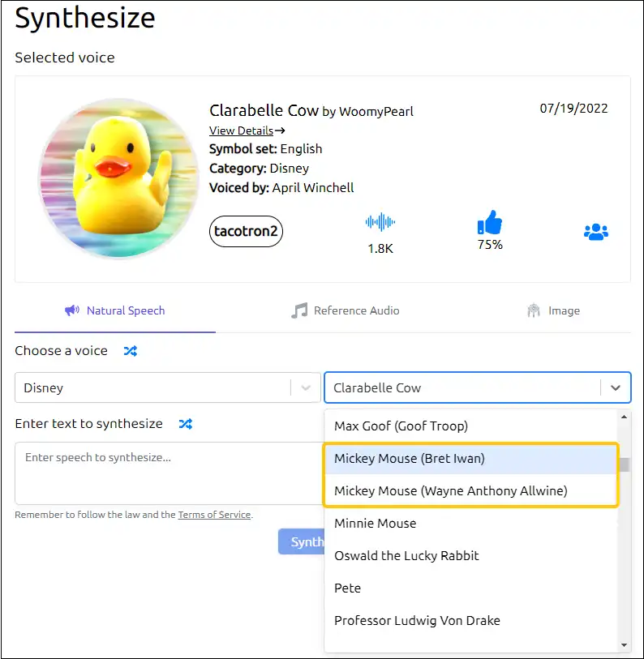Choose Mickey Mouse (Wayne Anthony Allwine) option

click(x=470, y=490)
